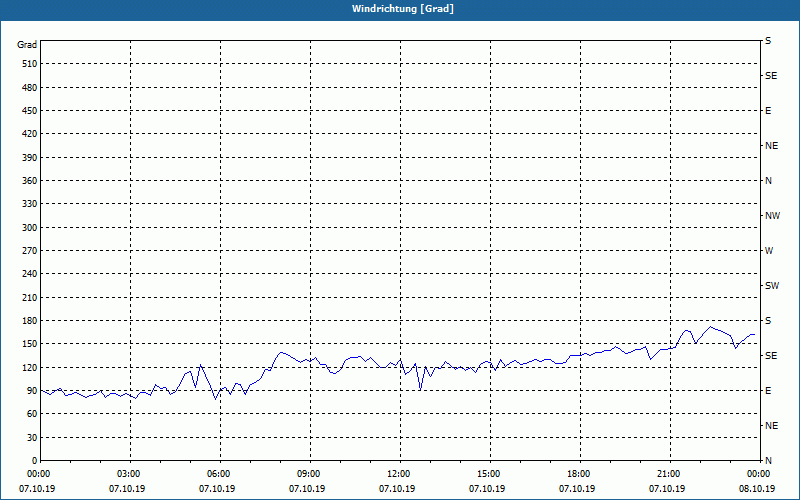The image size is (800, 500).
Task: Click the SW compass label
Action: pyautogui.click(x=772, y=286)
